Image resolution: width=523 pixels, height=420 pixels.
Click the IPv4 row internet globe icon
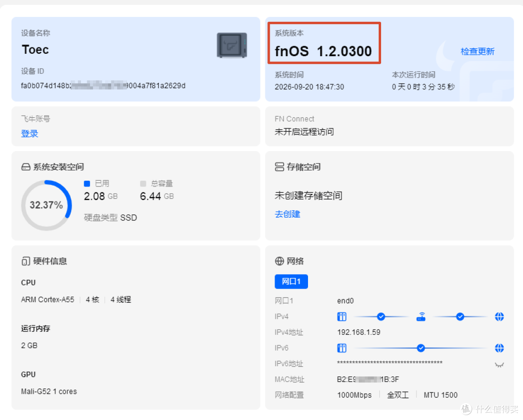click(499, 317)
